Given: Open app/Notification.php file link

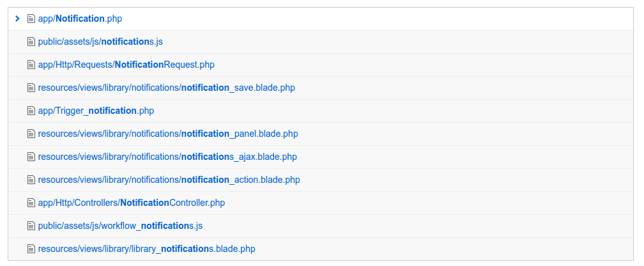Looking at the screenshot, I should pyautogui.click(x=80, y=19).
